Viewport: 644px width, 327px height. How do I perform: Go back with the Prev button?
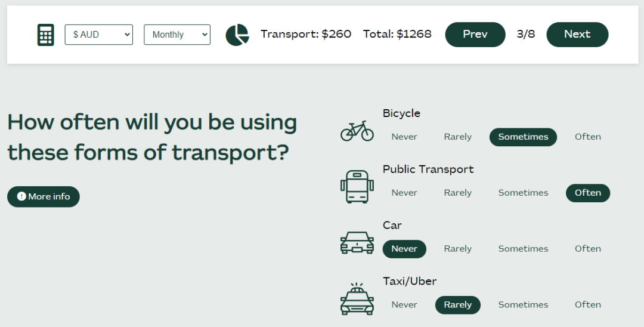pyautogui.click(x=475, y=35)
